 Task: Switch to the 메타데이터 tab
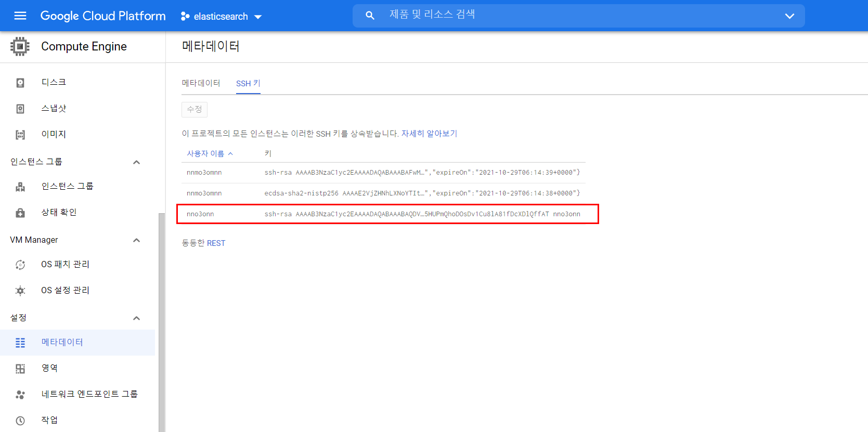(201, 83)
